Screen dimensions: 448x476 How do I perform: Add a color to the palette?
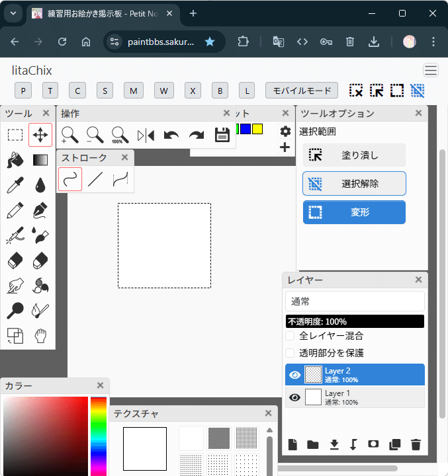click(285, 147)
